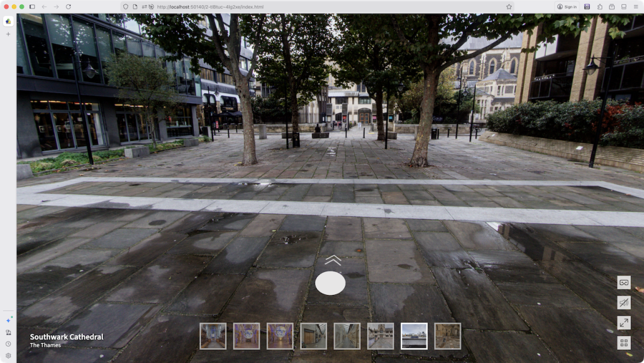This screenshot has width=644, height=363.
Task: Toggle fullscreen view of the tour
Action: [624, 323]
